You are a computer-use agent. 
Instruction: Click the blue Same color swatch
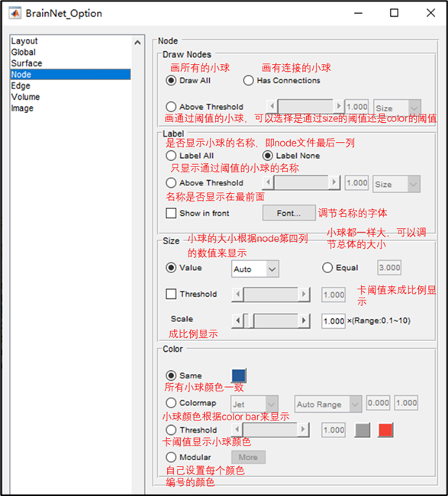tap(239, 375)
